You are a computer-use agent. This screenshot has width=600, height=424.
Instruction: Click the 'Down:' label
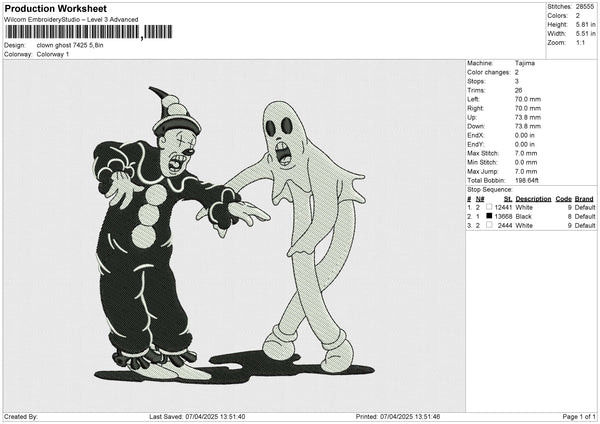point(476,126)
